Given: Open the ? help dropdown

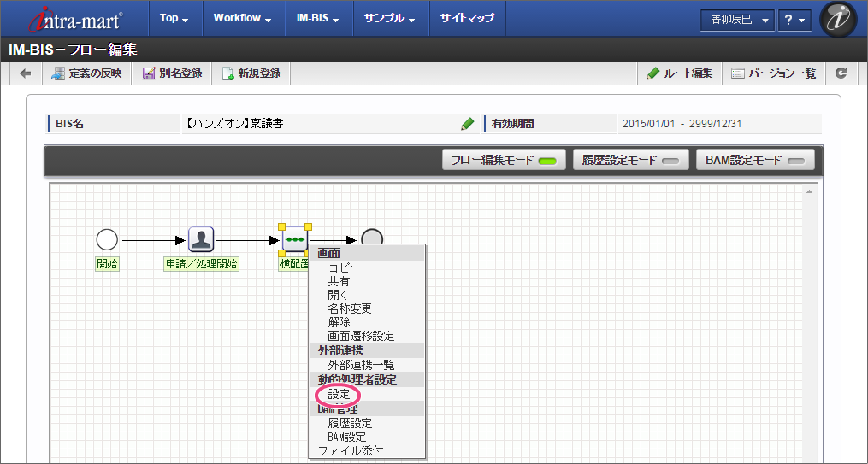Looking at the screenshot, I should click(x=794, y=21).
